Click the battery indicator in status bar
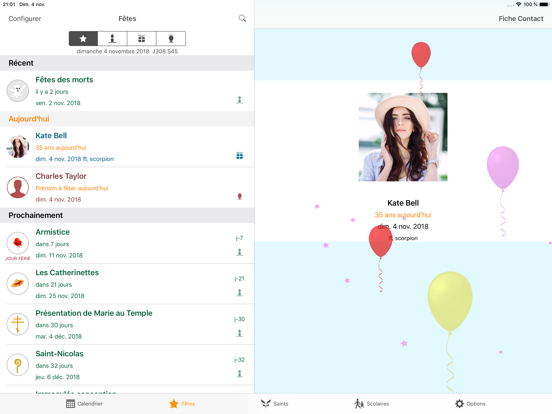Screen dimensions: 552x414 pyautogui.click(x=544, y=4)
